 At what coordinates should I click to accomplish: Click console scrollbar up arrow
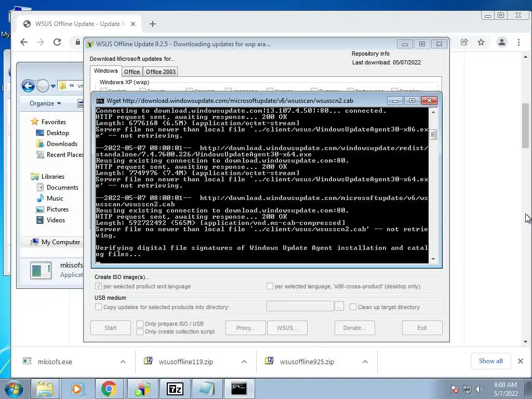[x=433, y=112]
